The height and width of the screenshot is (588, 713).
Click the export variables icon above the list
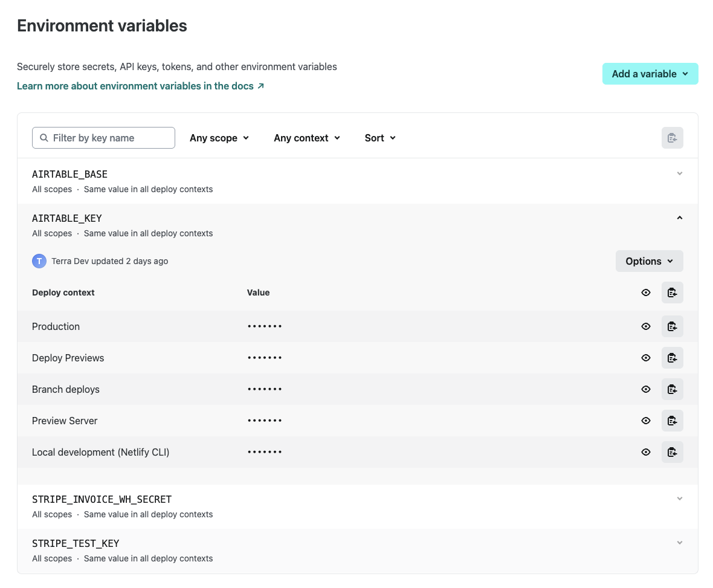pos(672,138)
